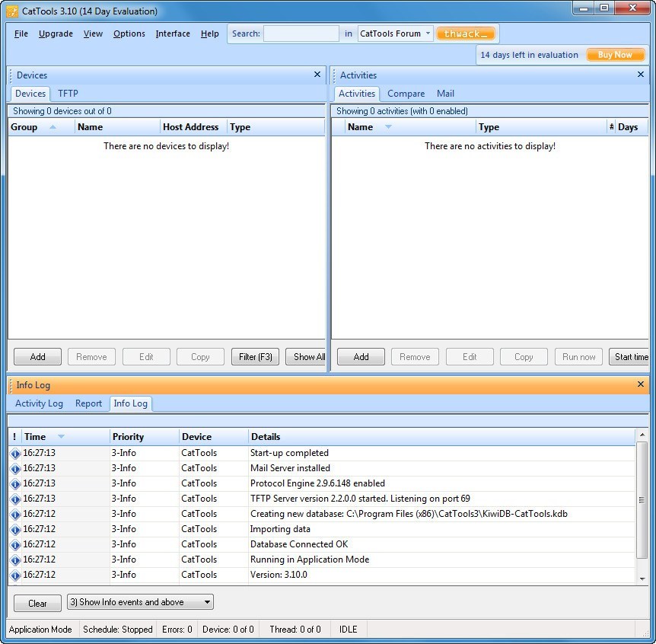Click info icon on Running in Application Mode row
656x644 pixels.
(x=15, y=560)
